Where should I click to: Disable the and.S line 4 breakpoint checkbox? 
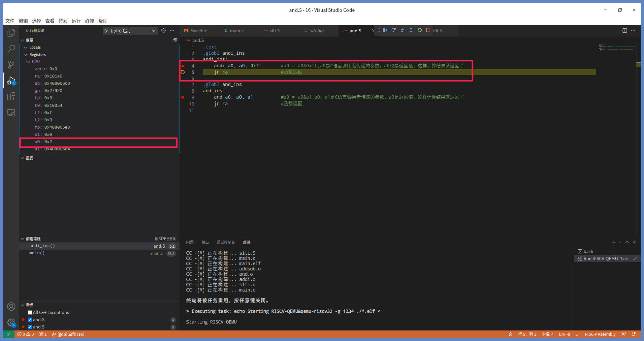[x=30, y=320]
